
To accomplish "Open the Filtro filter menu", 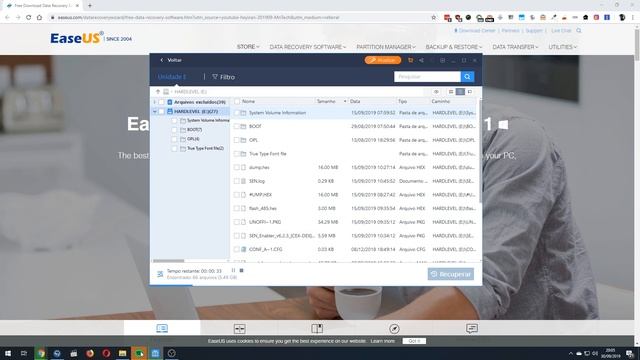I will coord(224,77).
